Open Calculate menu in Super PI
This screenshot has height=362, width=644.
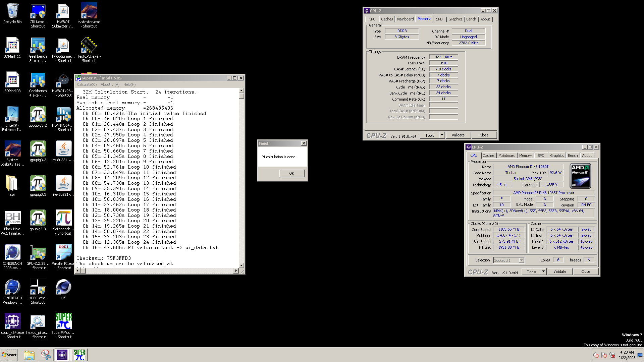point(87,84)
